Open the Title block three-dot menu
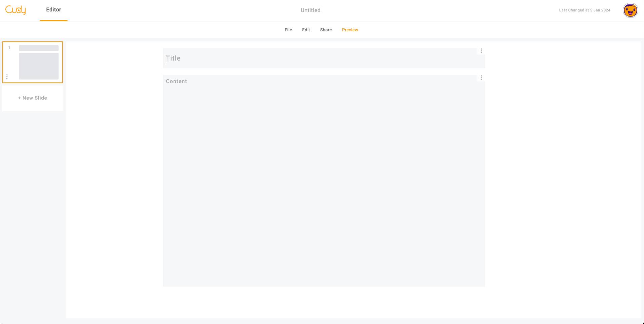 481,51
